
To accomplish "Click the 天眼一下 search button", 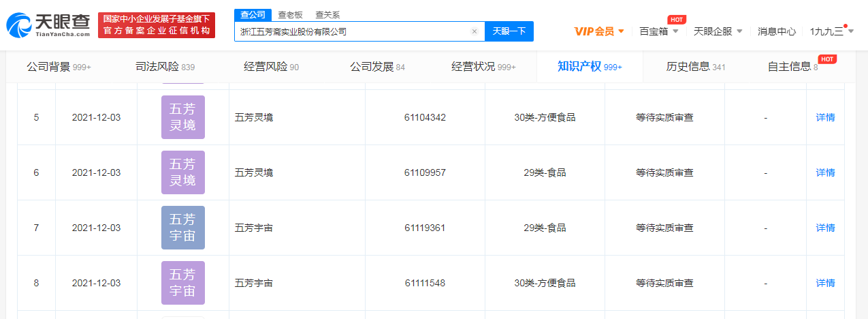I will tap(509, 31).
